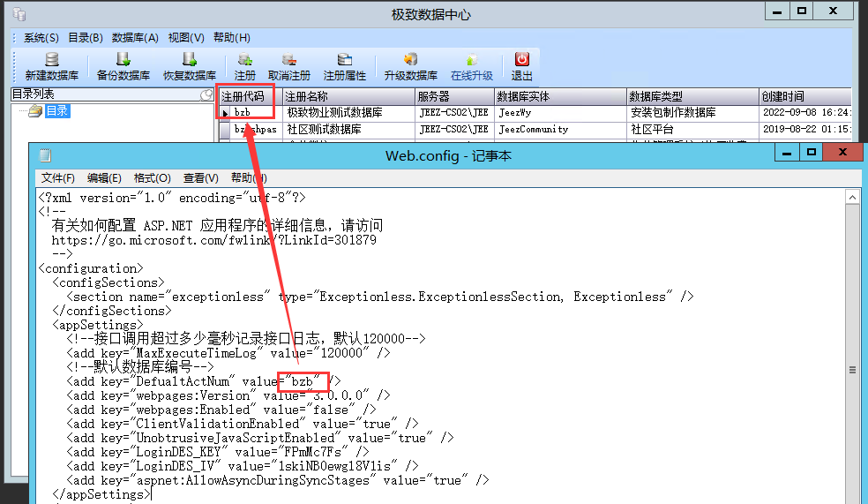Open 系统(S) menu in 极致数据中心
Image resolution: width=868 pixels, height=504 pixels.
tap(41, 38)
